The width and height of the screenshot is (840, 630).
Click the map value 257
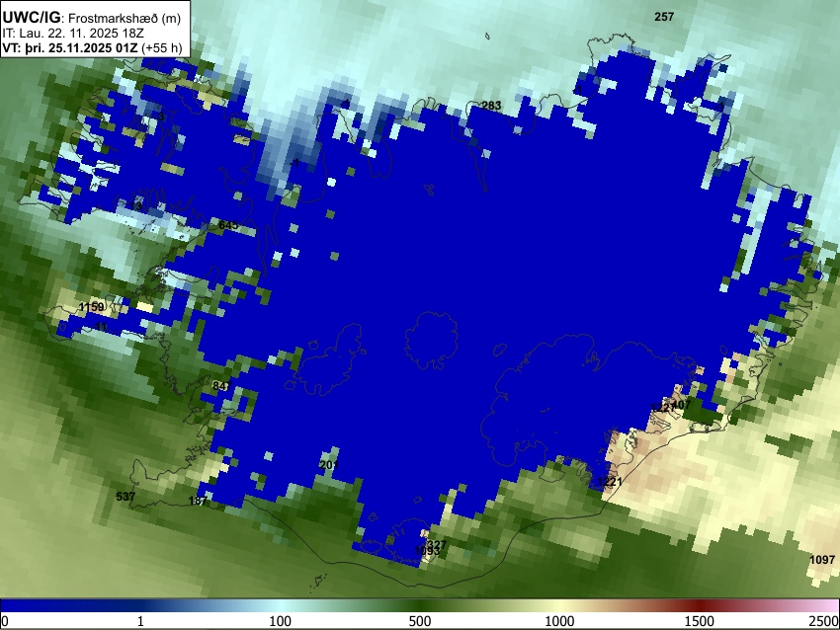click(x=664, y=17)
